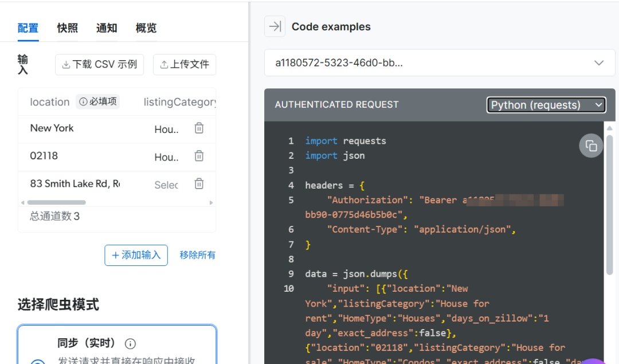Click the 添加输入 button
This screenshot has height=364, width=619.
[x=136, y=255]
